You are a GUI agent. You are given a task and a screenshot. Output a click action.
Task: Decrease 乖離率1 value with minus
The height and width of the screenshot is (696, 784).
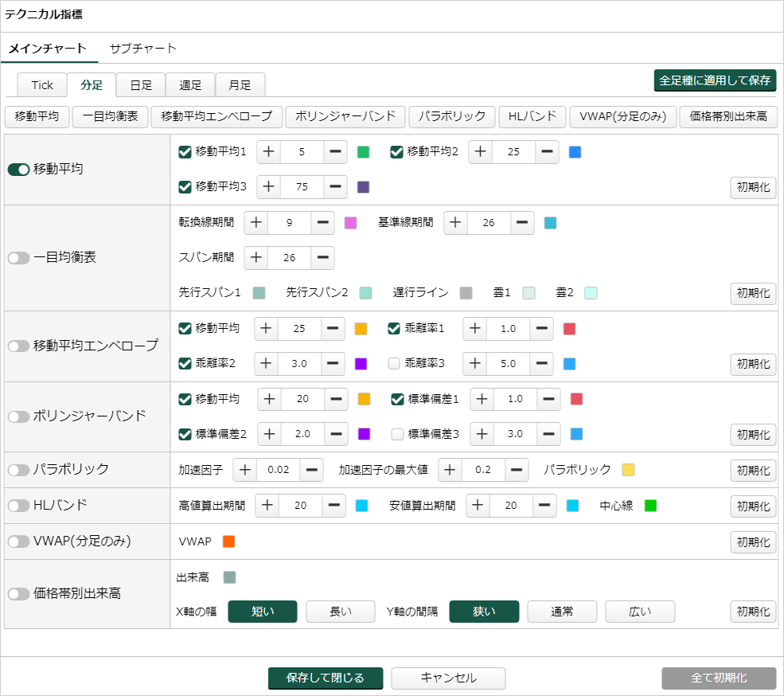tap(541, 329)
